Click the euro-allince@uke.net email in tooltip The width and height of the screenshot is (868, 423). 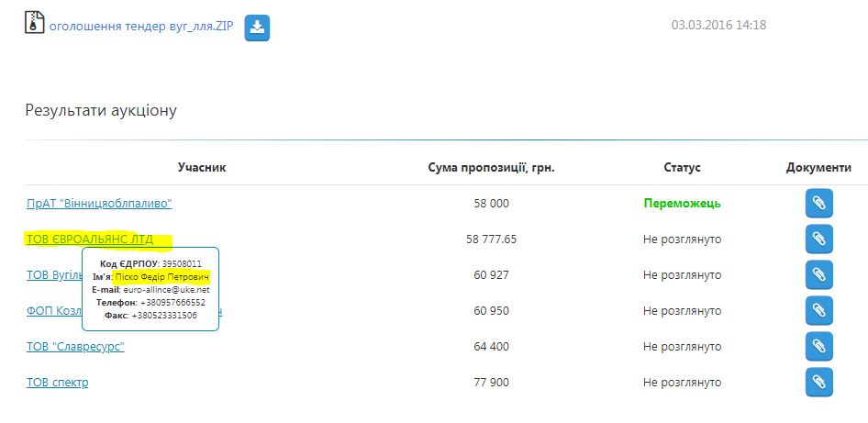165,289
